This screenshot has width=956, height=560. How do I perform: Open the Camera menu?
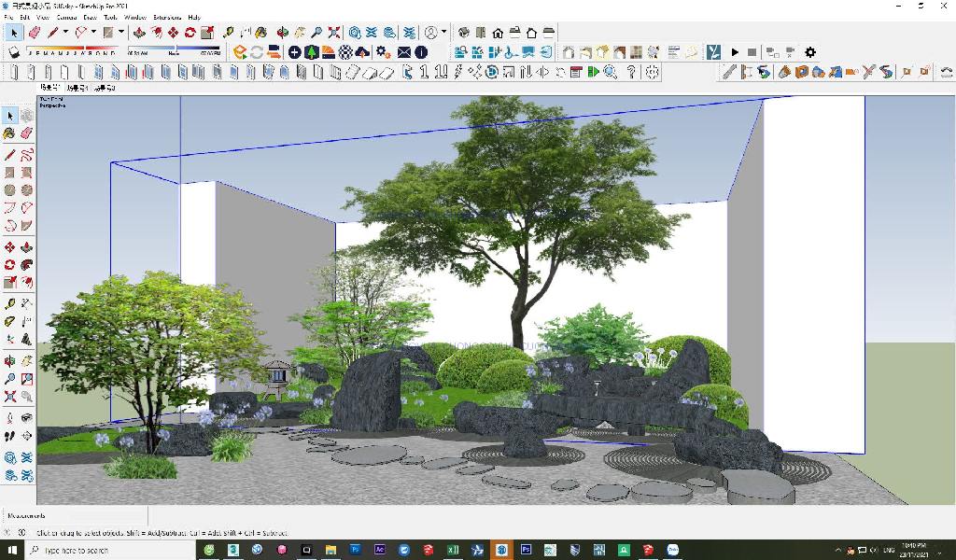pyautogui.click(x=66, y=17)
